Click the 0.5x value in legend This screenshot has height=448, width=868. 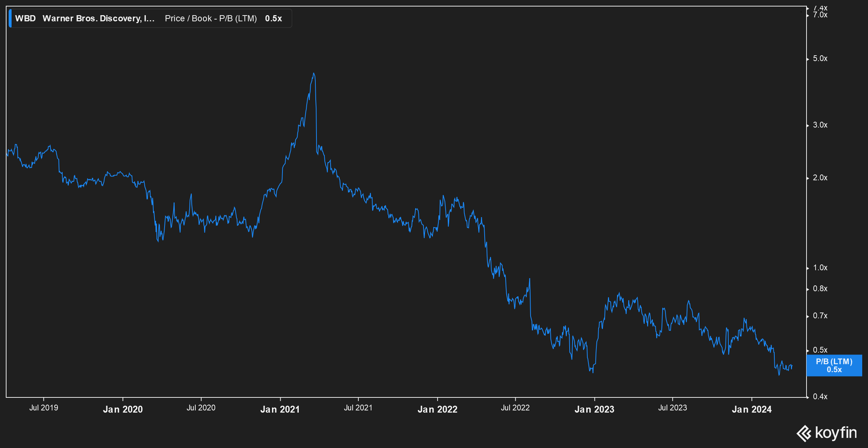tap(273, 18)
